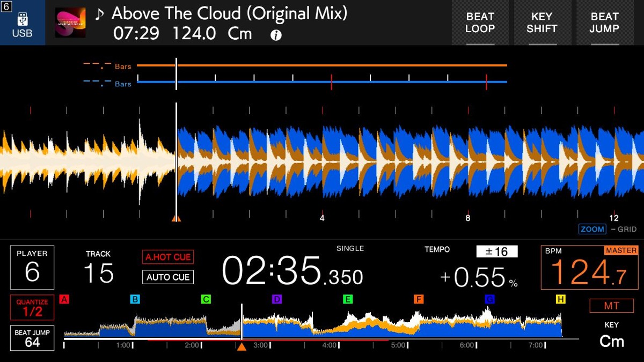The height and width of the screenshot is (362, 644).
Task: Click the USB source icon
Action: point(23,23)
